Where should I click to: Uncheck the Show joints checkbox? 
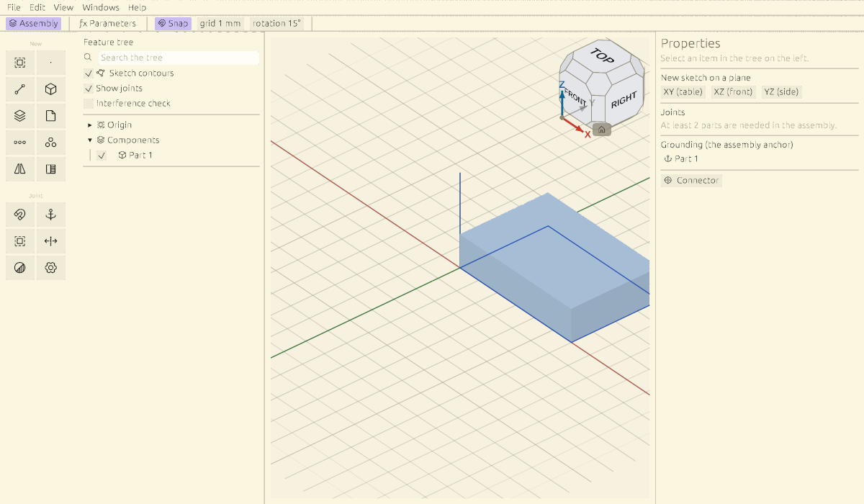(x=89, y=89)
